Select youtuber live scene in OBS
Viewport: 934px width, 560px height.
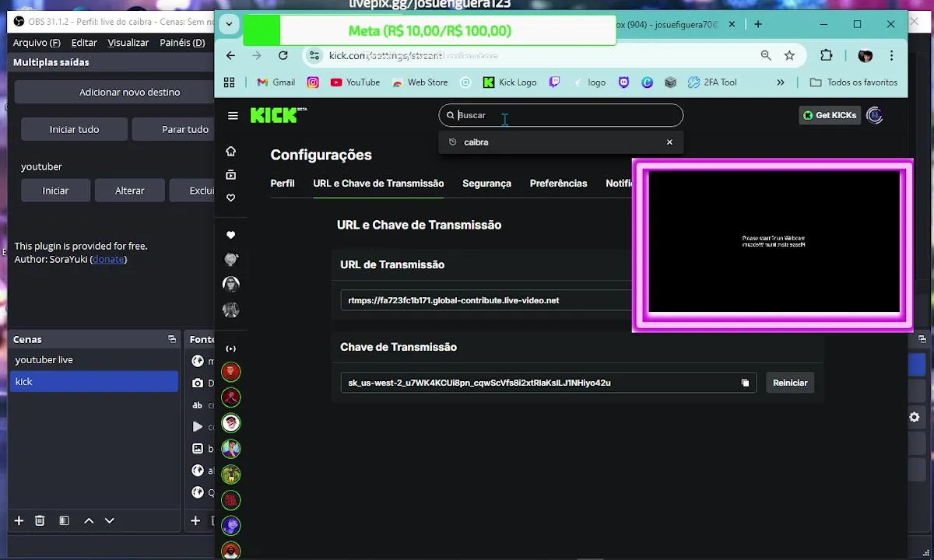coord(94,360)
